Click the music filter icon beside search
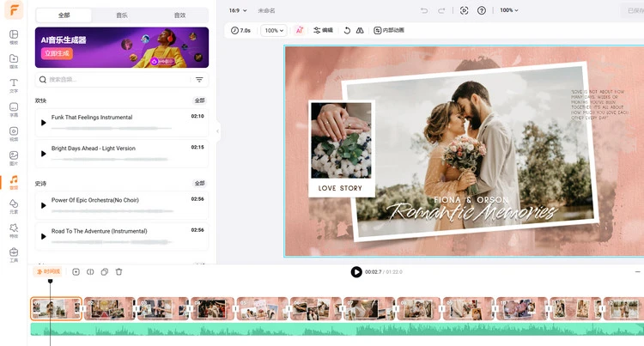Image resolution: width=644 pixels, height=346 pixels. point(199,79)
